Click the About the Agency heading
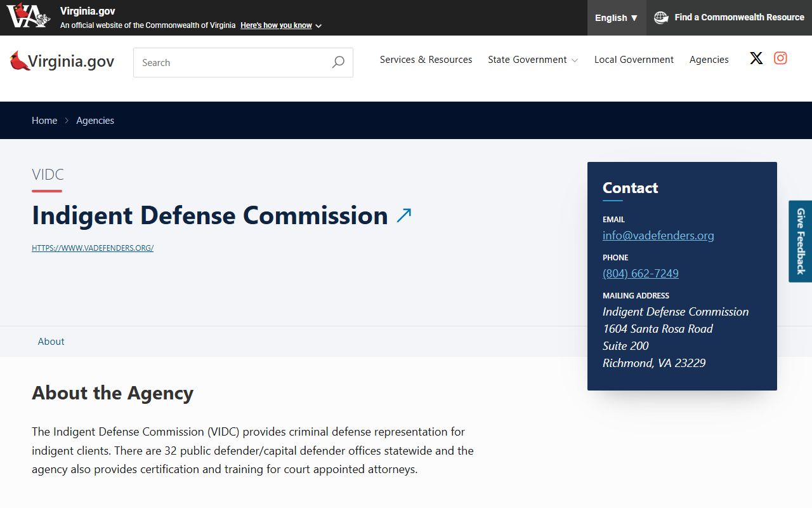 (113, 393)
